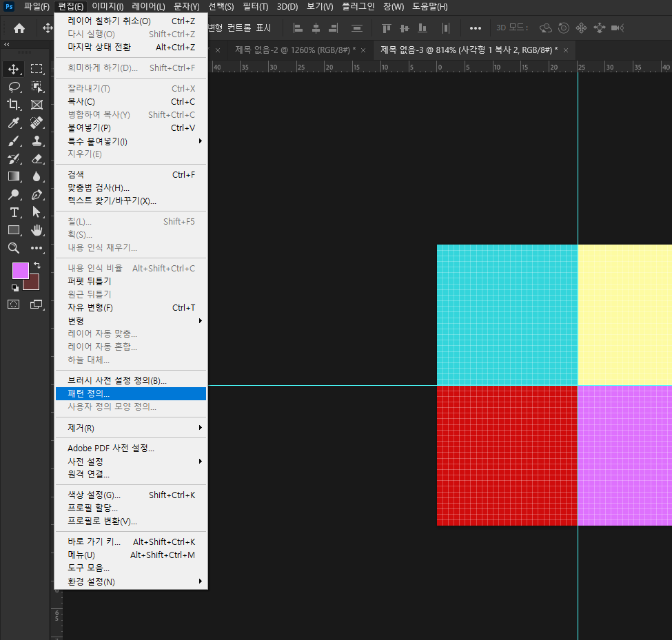The width and height of the screenshot is (672, 640).
Task: Select the Eraser tool
Action: (x=37, y=159)
